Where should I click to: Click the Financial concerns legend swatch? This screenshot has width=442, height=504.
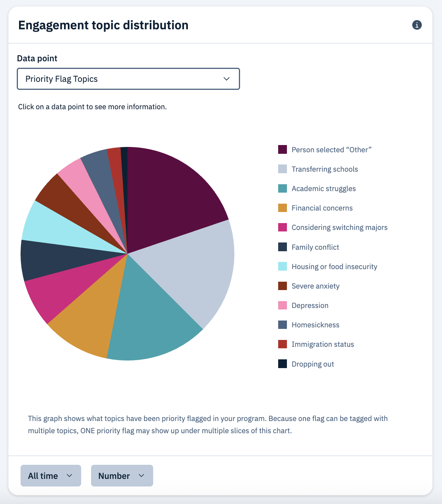point(282,208)
